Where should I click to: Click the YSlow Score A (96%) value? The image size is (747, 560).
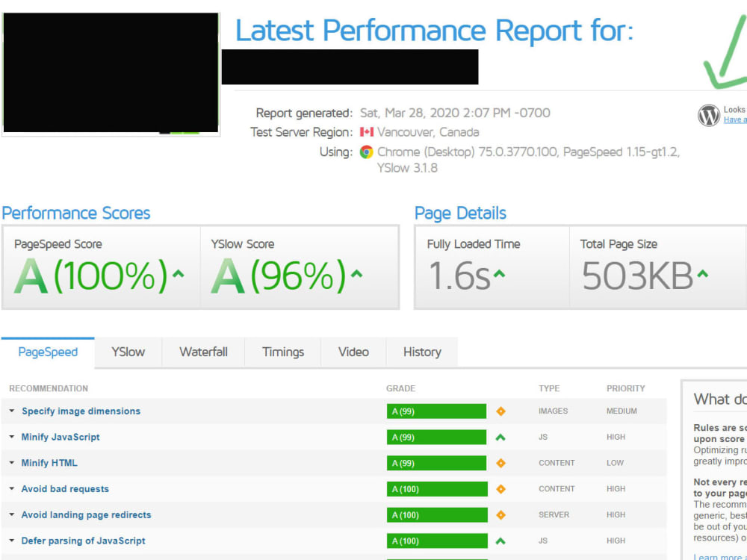(x=278, y=276)
